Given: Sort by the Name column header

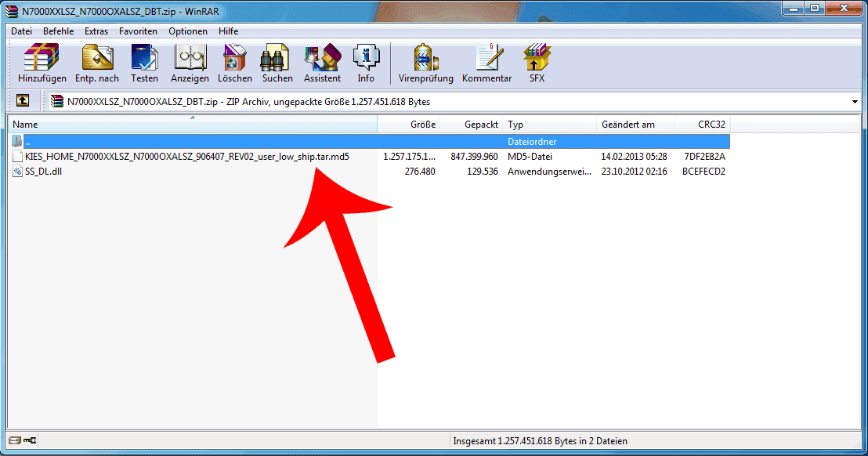Looking at the screenshot, I should point(192,125).
